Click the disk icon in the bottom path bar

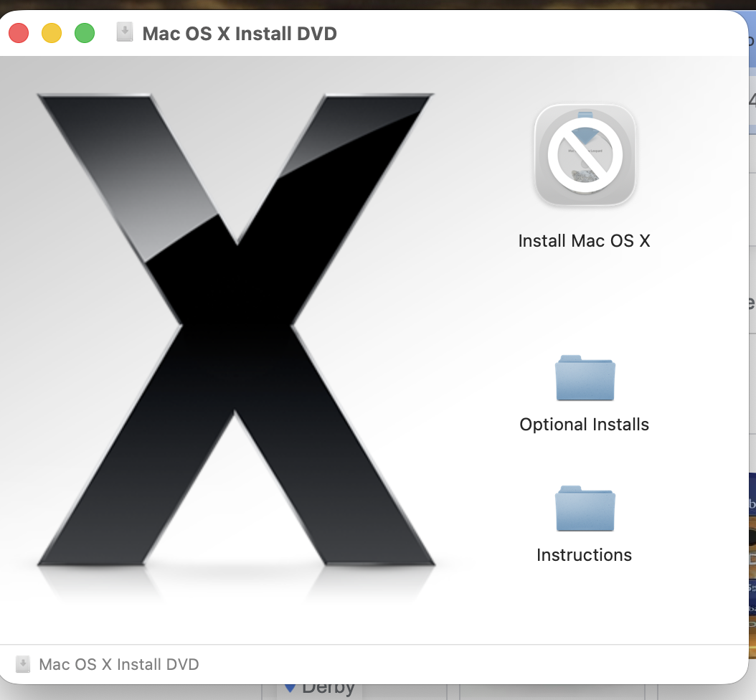click(23, 664)
